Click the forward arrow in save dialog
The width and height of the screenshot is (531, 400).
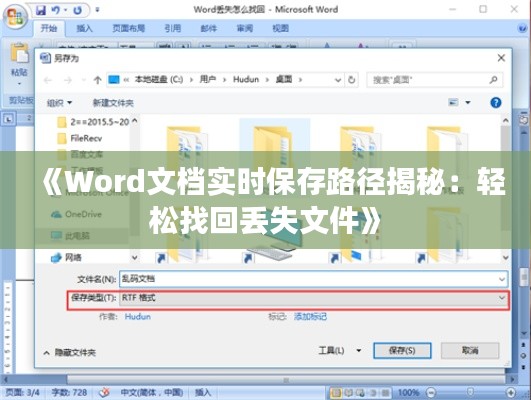tap(68, 80)
